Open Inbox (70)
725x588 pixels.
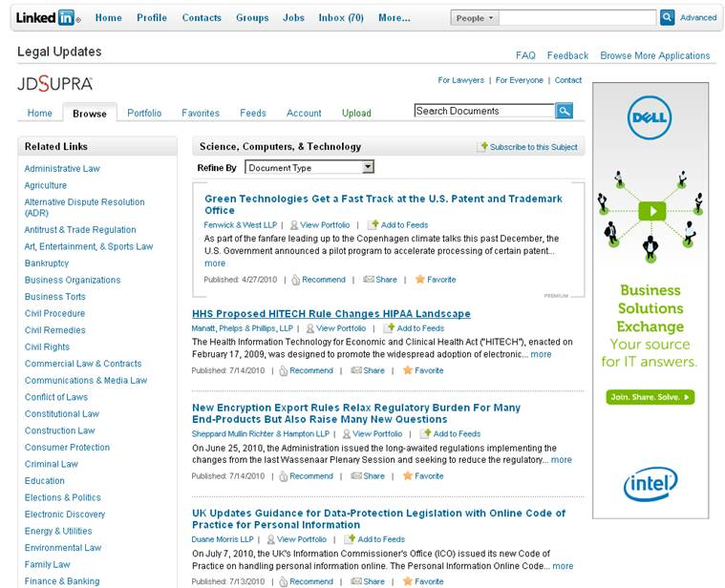tap(341, 17)
